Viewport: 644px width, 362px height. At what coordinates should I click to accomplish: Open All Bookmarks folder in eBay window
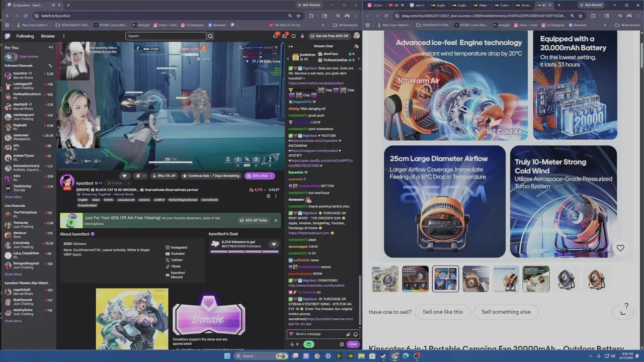[627, 25]
